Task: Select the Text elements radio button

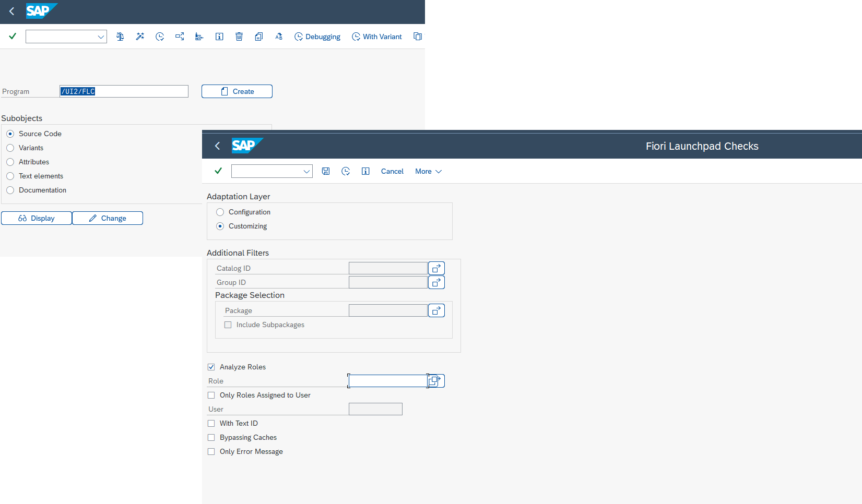Action: [10, 176]
